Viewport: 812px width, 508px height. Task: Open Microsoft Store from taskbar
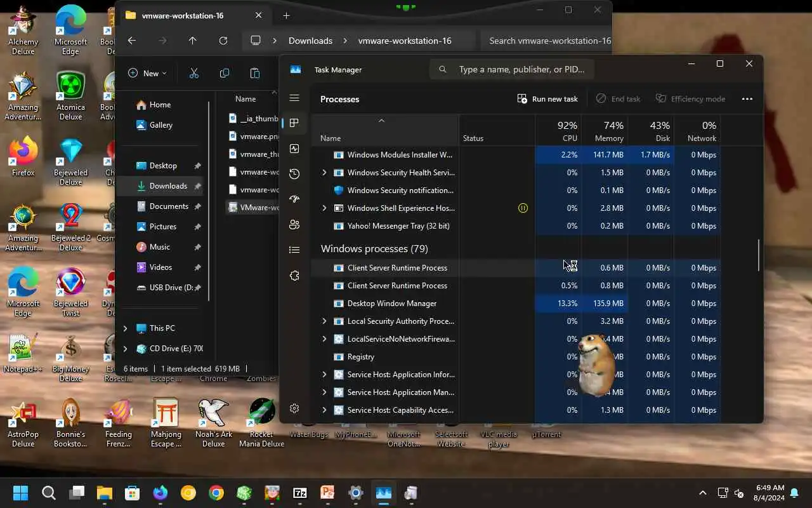(132, 493)
